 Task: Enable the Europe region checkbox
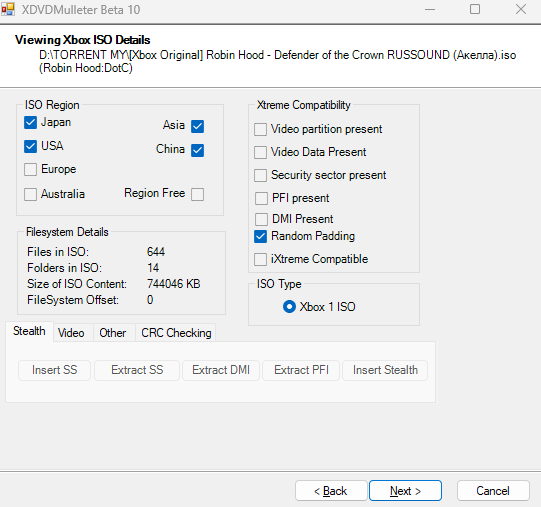(30, 169)
